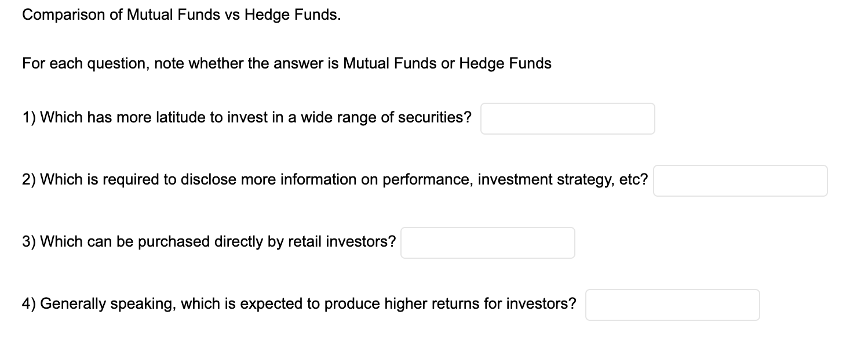Click the phrase 'wide range of securities?' in question 1
Viewport: 868px width, 347px height.
tap(386, 118)
